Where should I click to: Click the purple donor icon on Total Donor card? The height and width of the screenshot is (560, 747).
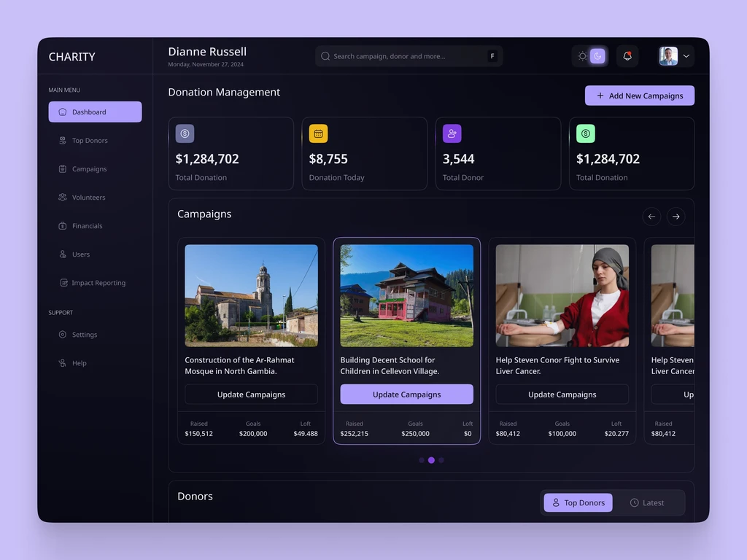(452, 134)
